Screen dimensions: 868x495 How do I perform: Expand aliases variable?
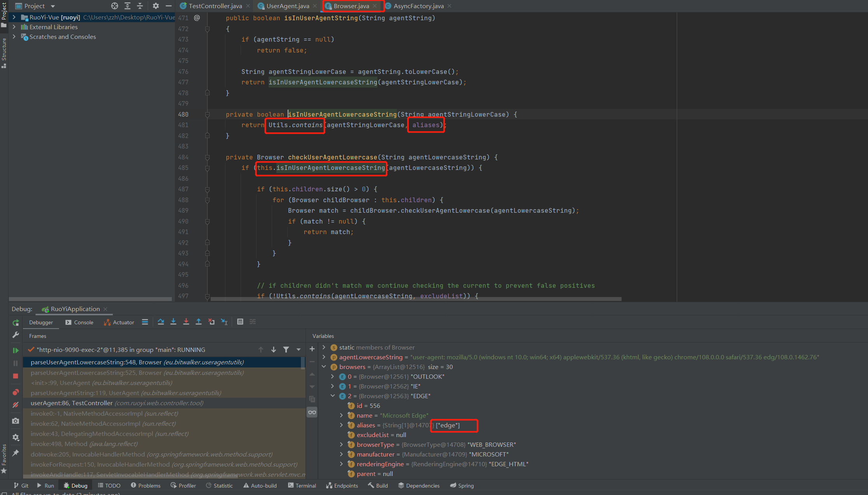[x=342, y=425]
